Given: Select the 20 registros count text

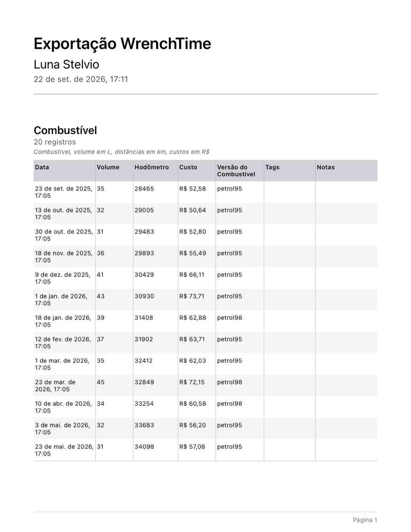Looking at the screenshot, I should pyautogui.click(x=55, y=142).
